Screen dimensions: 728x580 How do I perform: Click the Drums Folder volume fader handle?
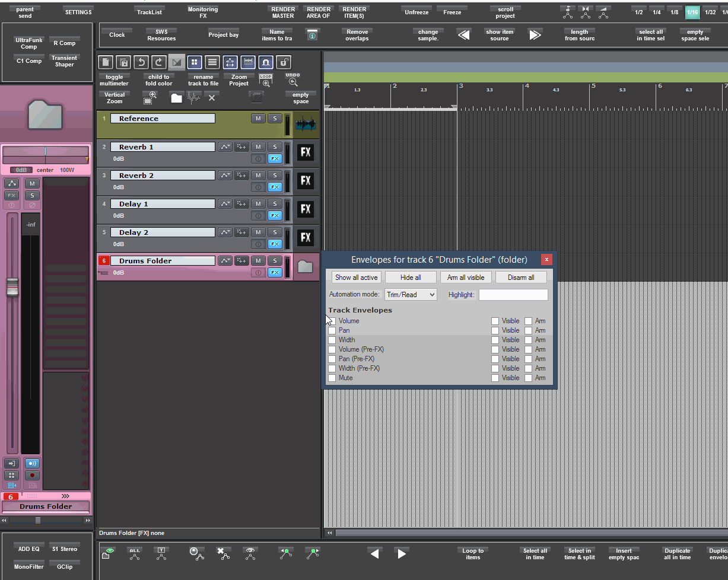point(12,287)
